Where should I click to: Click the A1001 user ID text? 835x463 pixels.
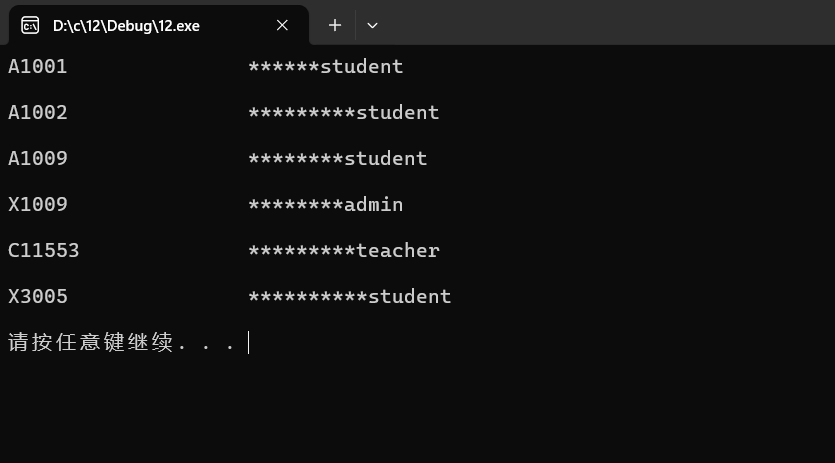point(37,67)
